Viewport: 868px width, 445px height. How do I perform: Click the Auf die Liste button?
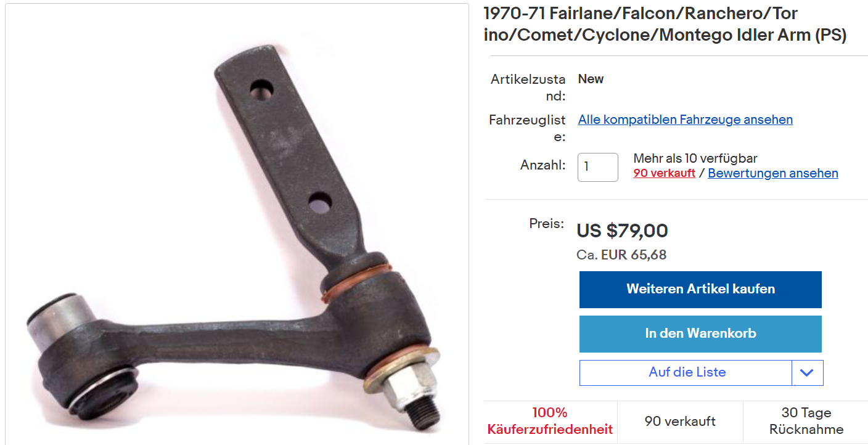pos(686,373)
